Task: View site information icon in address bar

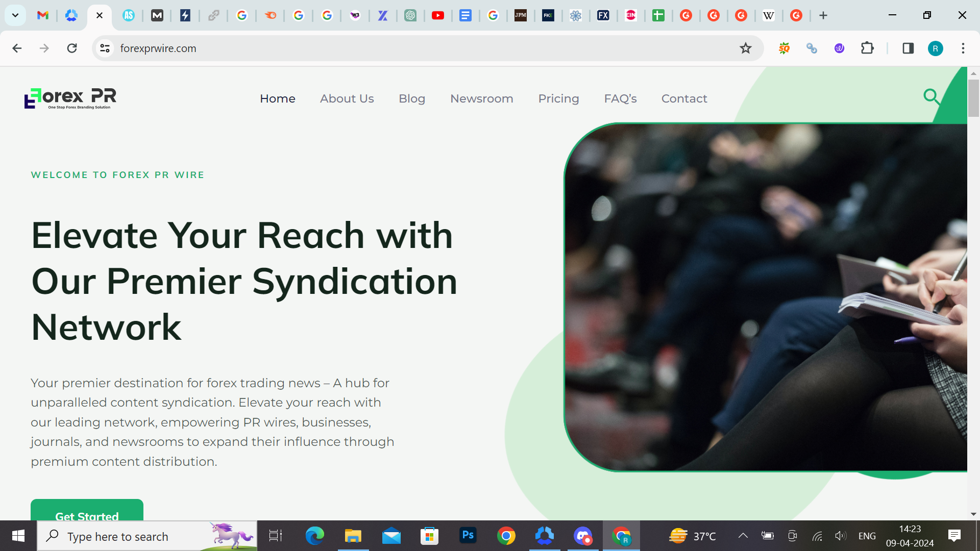Action: [105, 48]
